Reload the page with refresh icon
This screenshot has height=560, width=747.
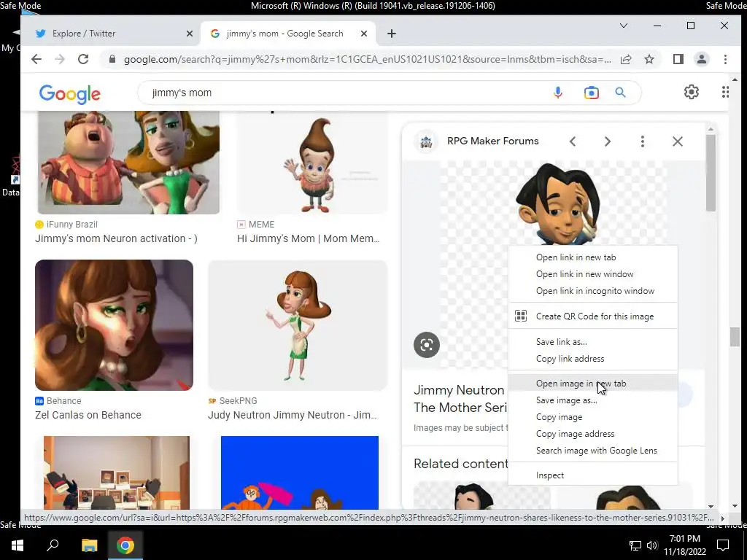click(83, 59)
